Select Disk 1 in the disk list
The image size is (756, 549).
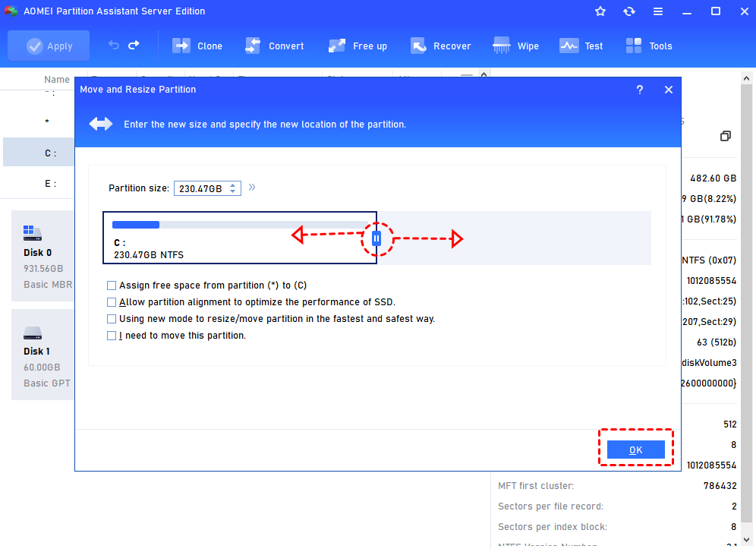coord(43,355)
